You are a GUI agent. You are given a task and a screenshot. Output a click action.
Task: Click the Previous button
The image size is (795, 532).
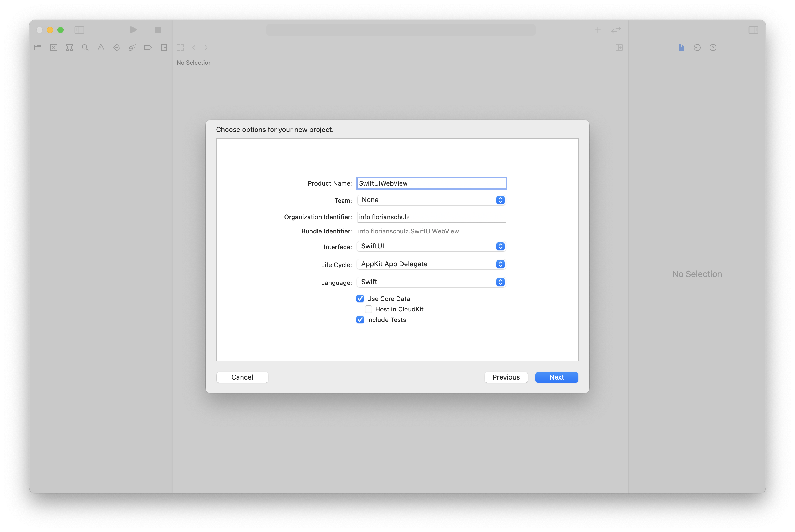pyautogui.click(x=506, y=377)
